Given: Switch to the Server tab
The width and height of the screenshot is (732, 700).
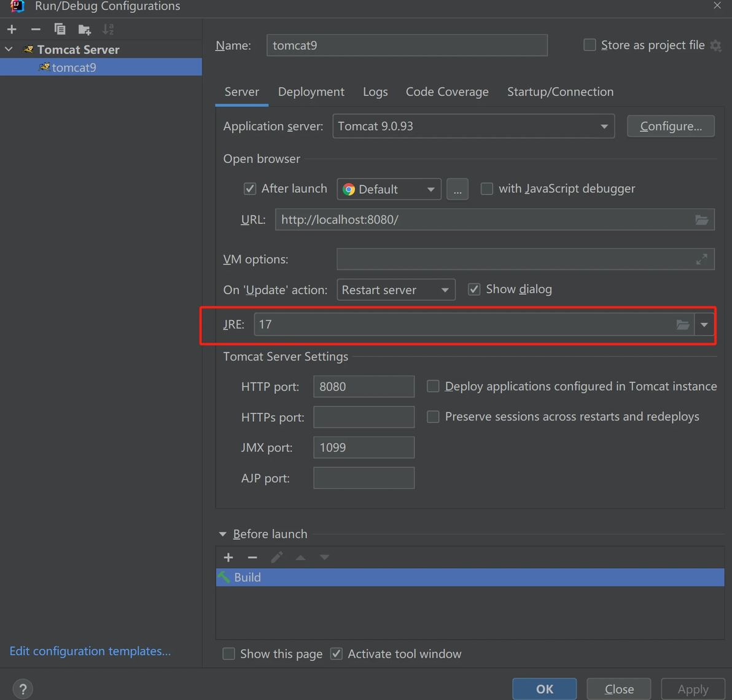Looking at the screenshot, I should click(x=242, y=92).
